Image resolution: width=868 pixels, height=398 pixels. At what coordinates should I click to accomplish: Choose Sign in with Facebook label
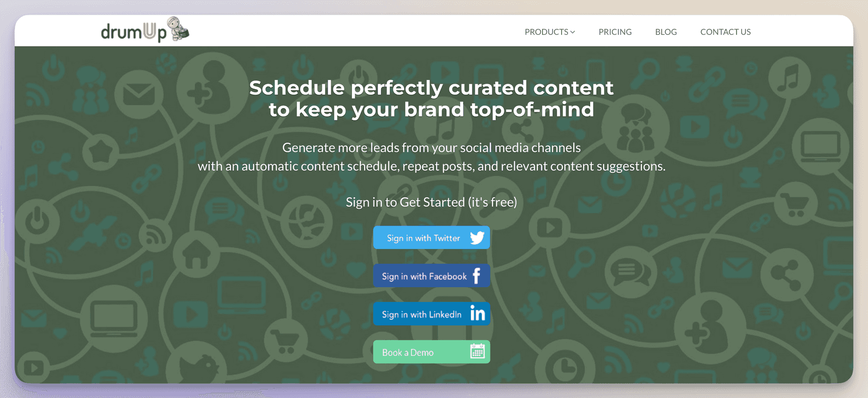424,276
